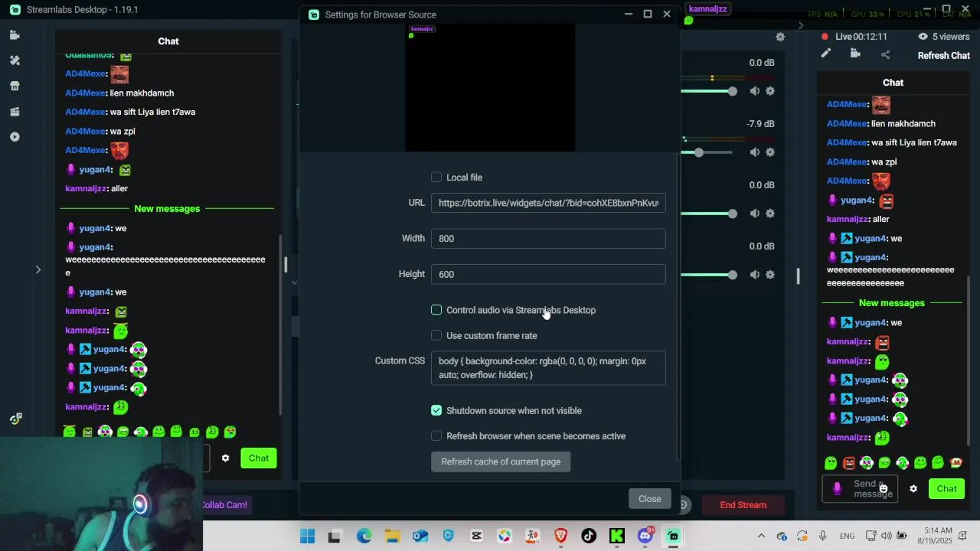Click the ENG language indicator
The height and width of the screenshot is (551, 980).
pos(847,536)
